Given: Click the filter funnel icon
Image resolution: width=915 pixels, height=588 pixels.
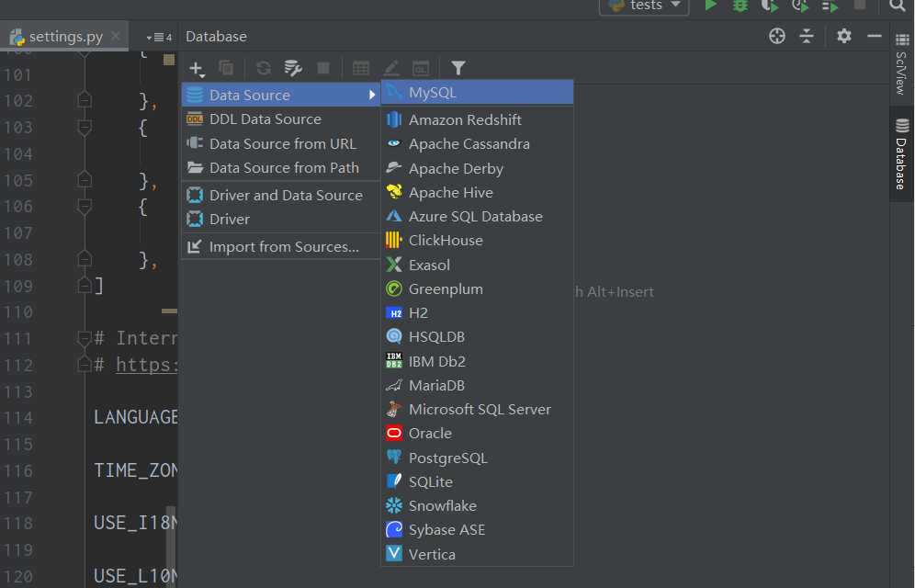Looking at the screenshot, I should 458,68.
